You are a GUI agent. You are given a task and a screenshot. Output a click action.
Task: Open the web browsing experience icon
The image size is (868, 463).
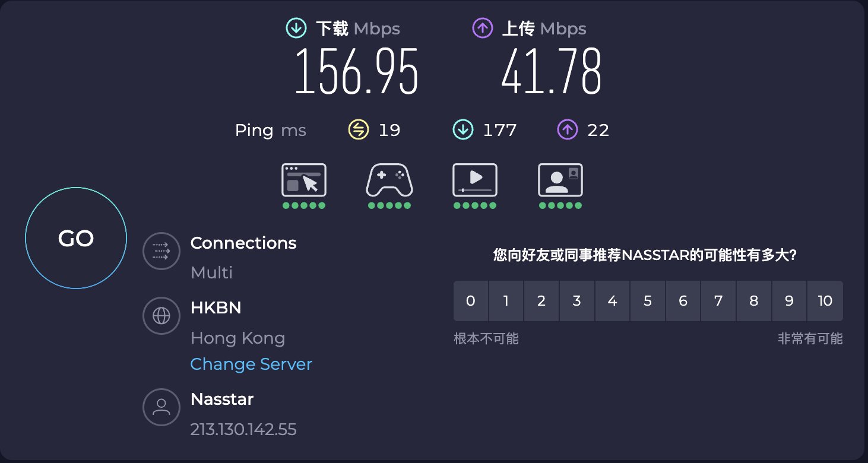click(x=304, y=180)
